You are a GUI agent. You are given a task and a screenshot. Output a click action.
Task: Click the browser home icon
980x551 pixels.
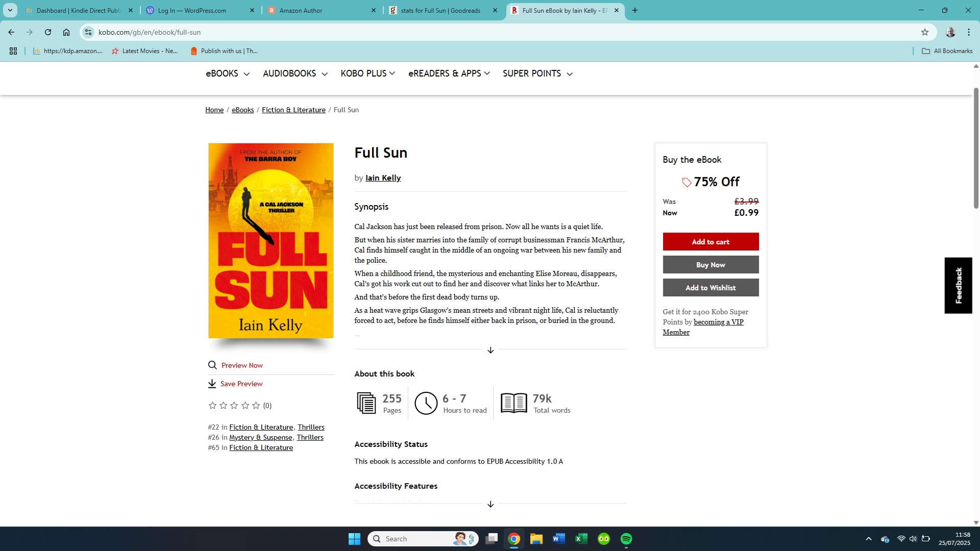pyautogui.click(x=66, y=32)
